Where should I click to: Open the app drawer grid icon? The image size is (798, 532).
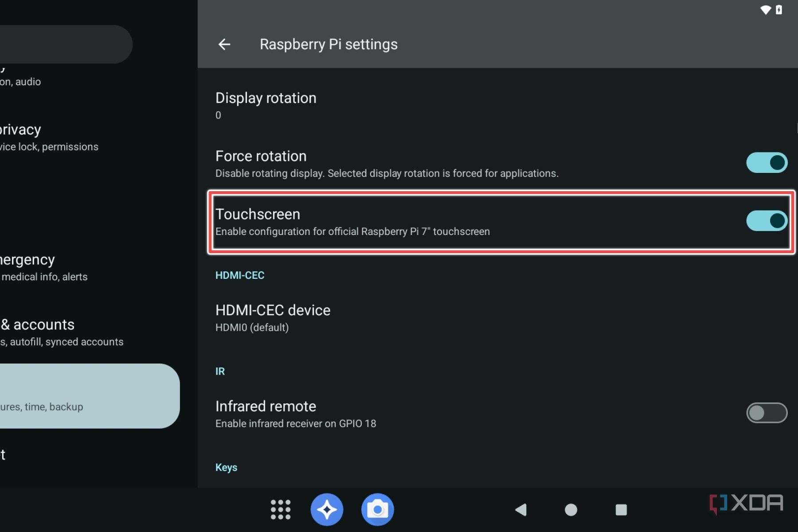tap(281, 509)
